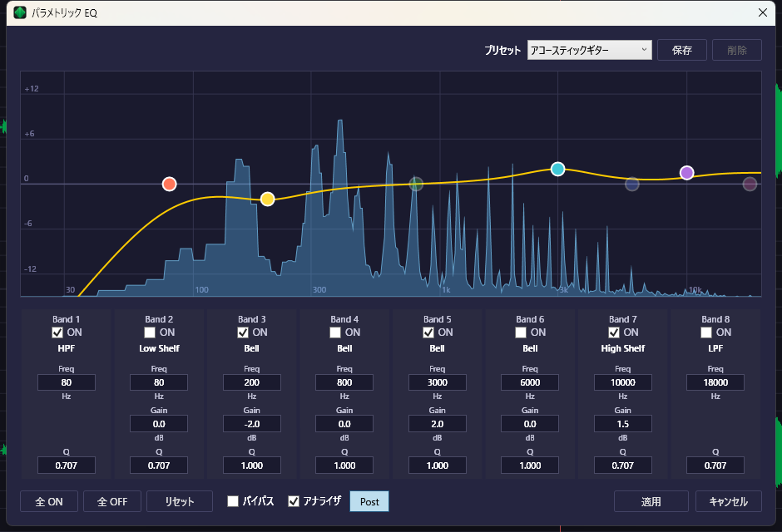Image resolution: width=782 pixels, height=532 pixels.
Task: Click the purple Band 7 shelf node
Action: click(686, 173)
